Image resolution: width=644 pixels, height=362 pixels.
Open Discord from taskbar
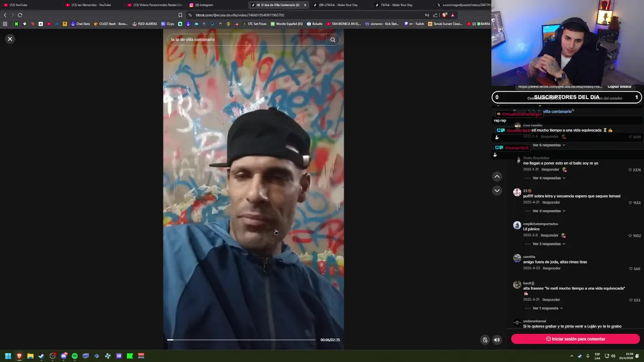pos(63,356)
